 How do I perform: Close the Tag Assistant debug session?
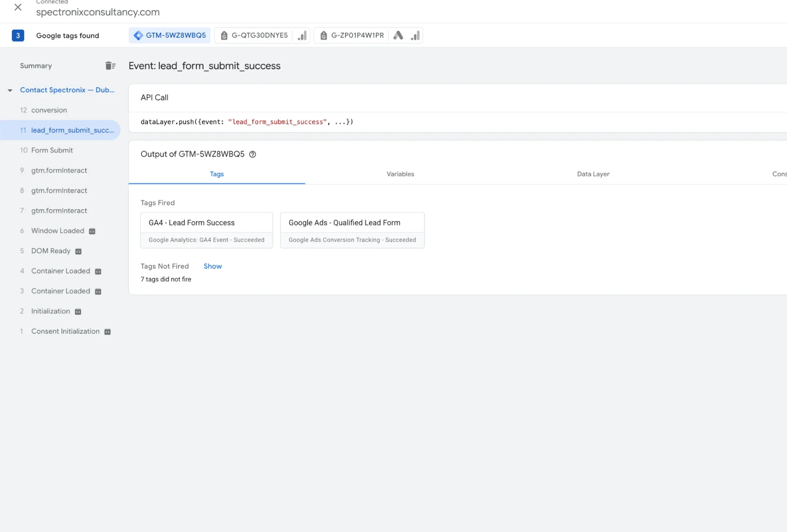click(x=18, y=7)
